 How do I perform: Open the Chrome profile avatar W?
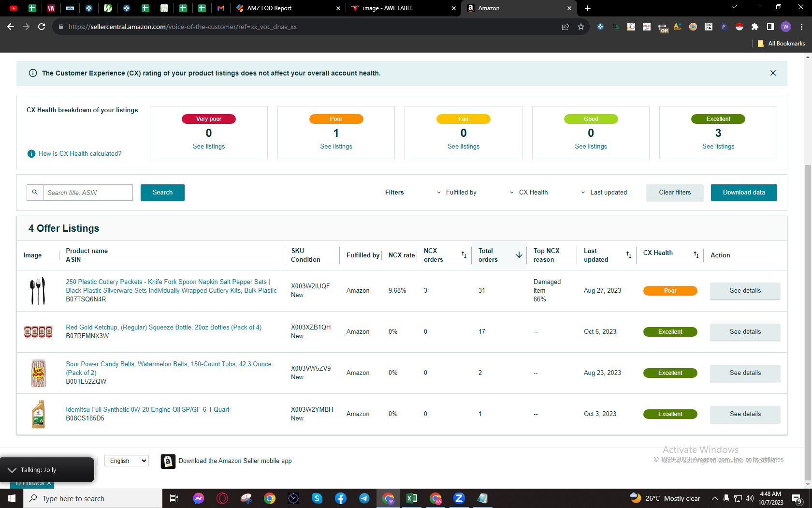(x=786, y=27)
